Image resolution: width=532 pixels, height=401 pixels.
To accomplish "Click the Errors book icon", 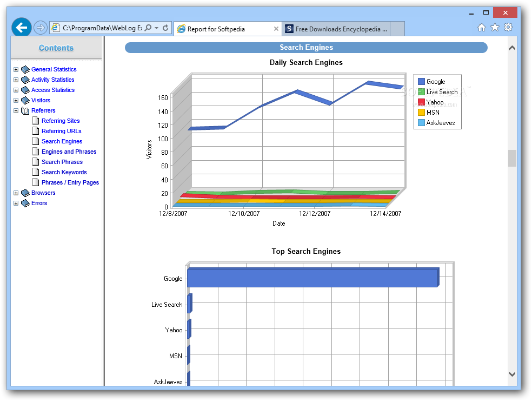I will pos(25,203).
